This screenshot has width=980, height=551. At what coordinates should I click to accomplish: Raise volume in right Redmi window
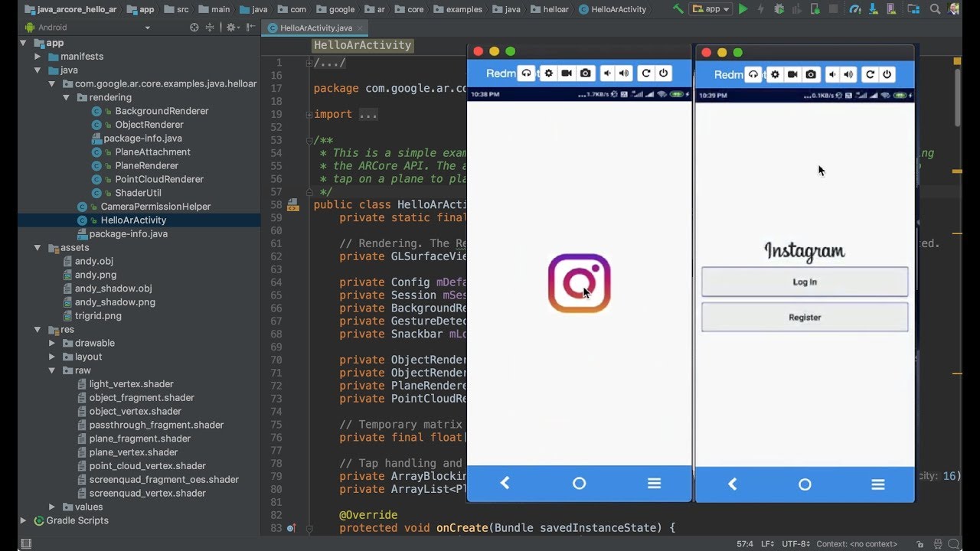coord(848,74)
